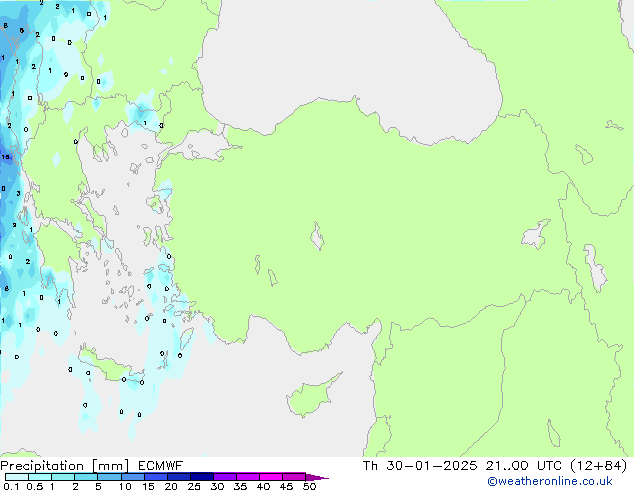Click Lake Van in eastern Turkey
The width and height of the screenshot is (634, 490).
534,234
